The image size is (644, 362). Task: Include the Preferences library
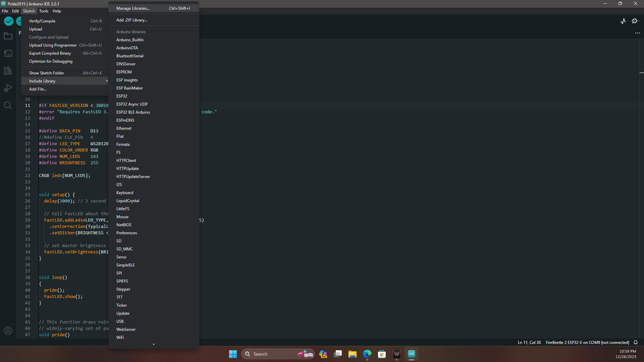tap(153, 233)
